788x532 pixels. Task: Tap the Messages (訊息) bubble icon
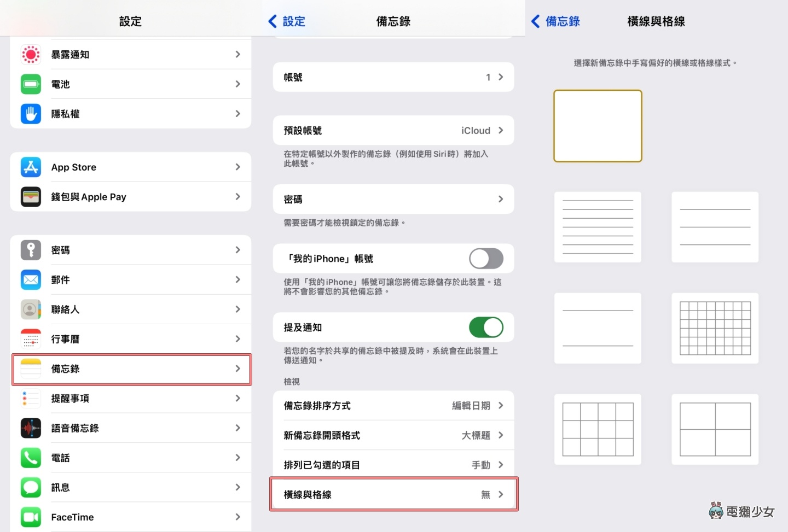[x=31, y=487]
